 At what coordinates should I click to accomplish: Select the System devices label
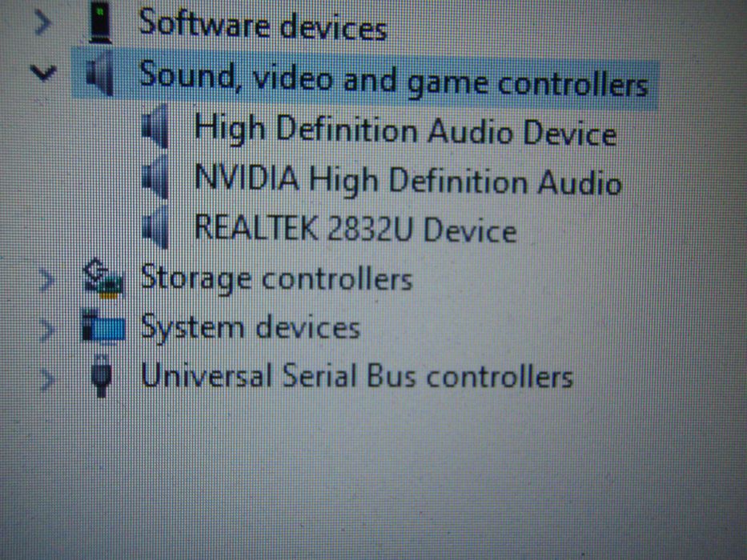[x=251, y=328]
